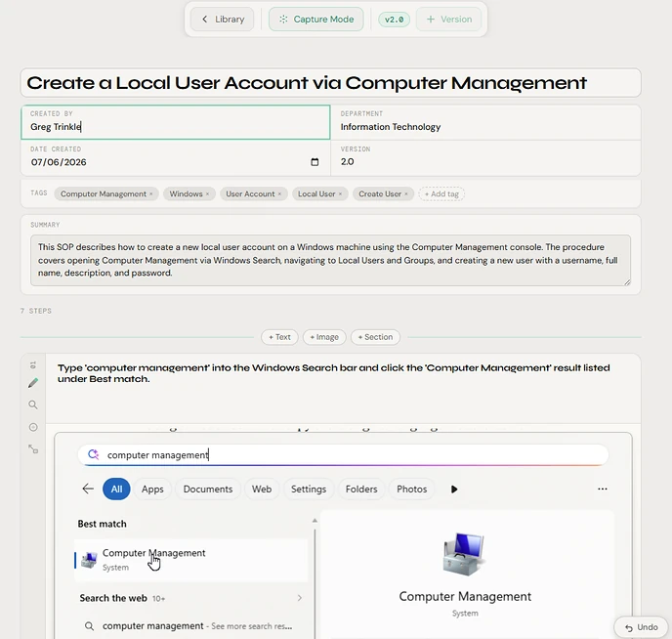Remove the Local User tag
This screenshot has height=639, width=672.
340,194
